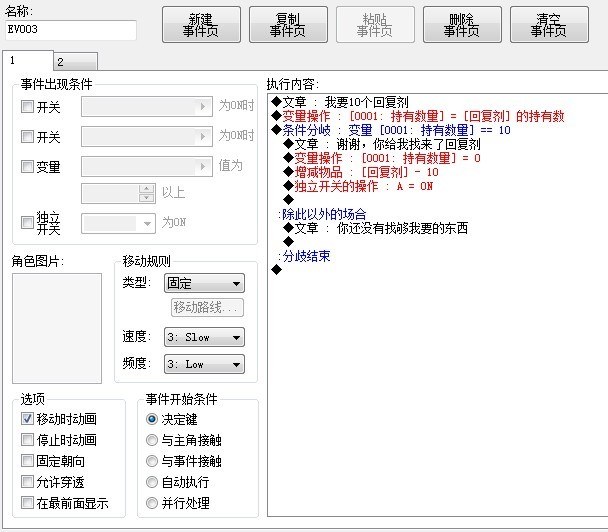The image size is (608, 532).
Task: Click the 名称 field containing EV003
Action: tap(71, 30)
